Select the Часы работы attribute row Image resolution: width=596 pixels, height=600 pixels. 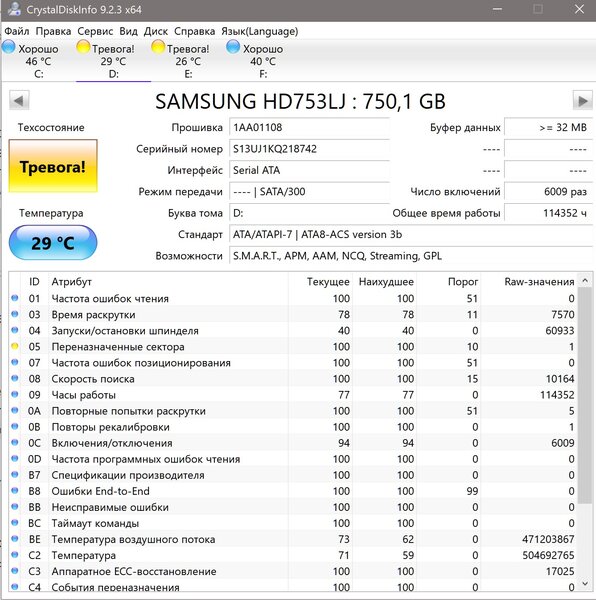coord(293,395)
